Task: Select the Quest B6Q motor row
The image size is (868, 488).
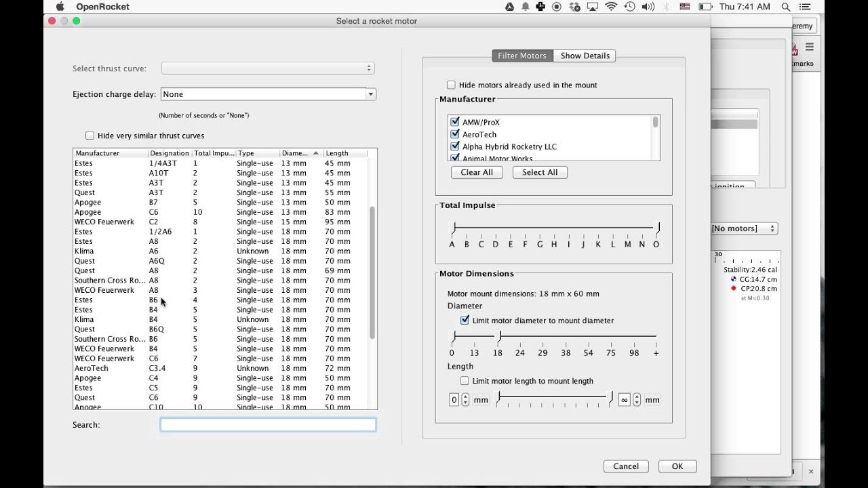Action: pos(220,329)
